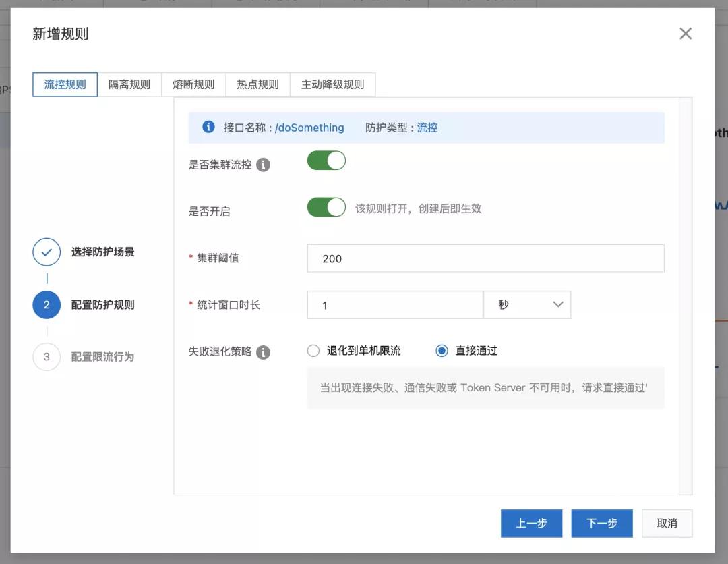Close the 新增规则 dialog with the X
728x564 pixels.
click(x=686, y=34)
